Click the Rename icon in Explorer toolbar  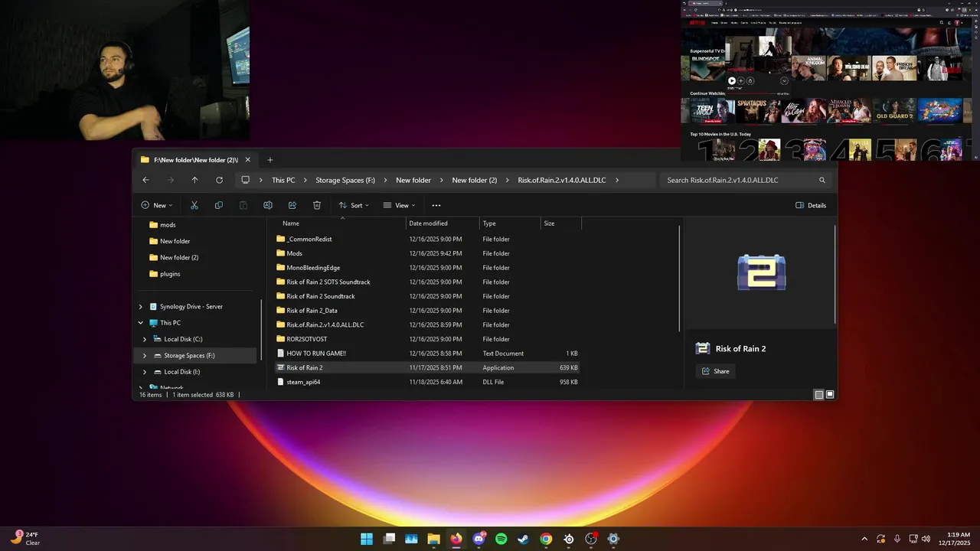click(268, 205)
